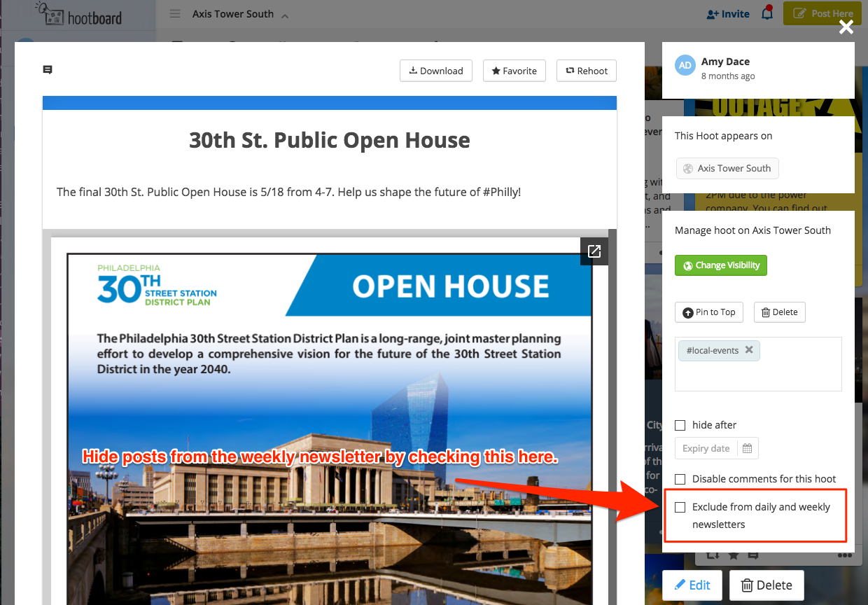Open the expiry date calendar icon
868x605 pixels.
coord(748,448)
